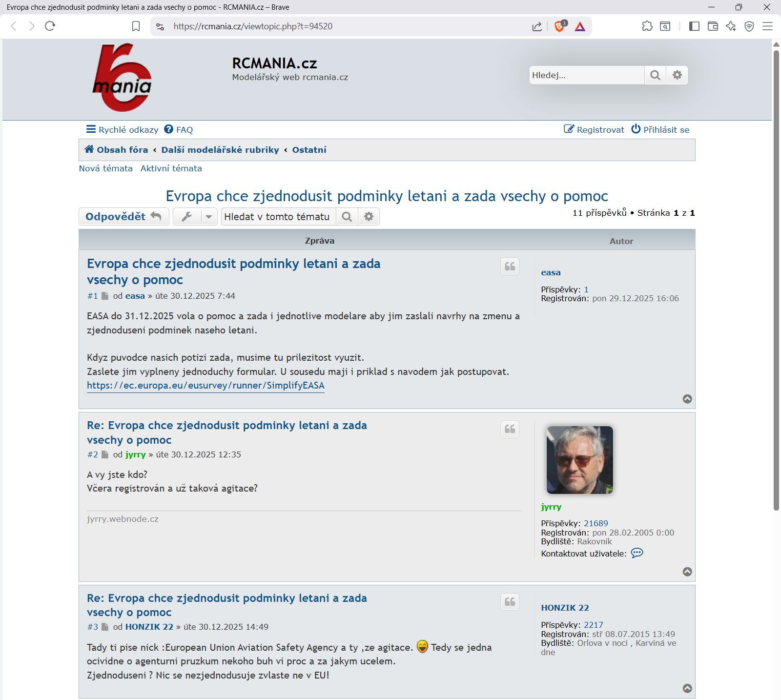
Task: Open Brave Shields lion icon
Action: [559, 26]
